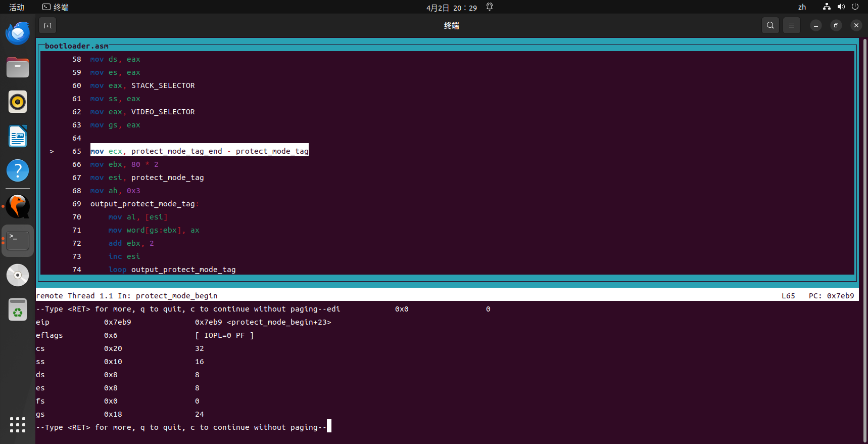This screenshot has height=444, width=868.
Task: Click cs register value 0x20
Action: point(113,348)
